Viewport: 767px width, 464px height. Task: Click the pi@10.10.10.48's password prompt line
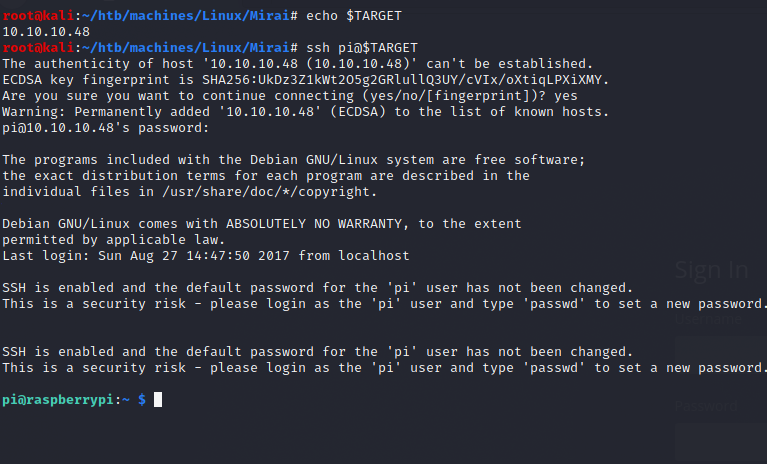click(106, 127)
